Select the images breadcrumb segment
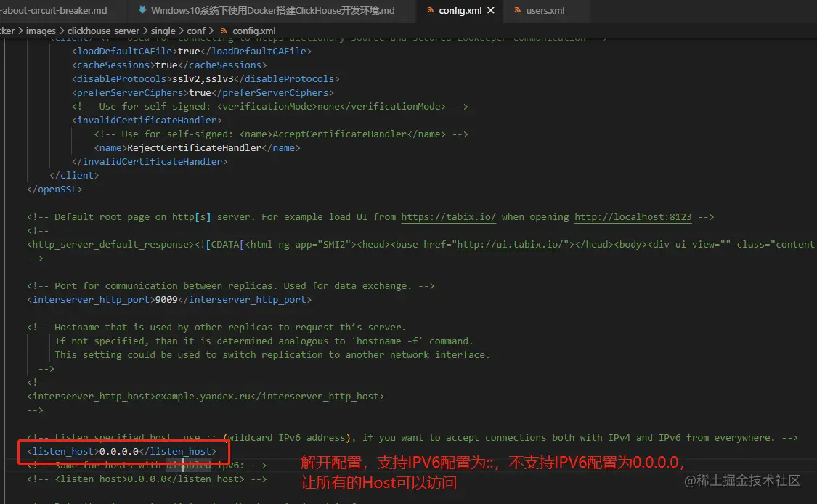The width and height of the screenshot is (817, 504). (41, 31)
